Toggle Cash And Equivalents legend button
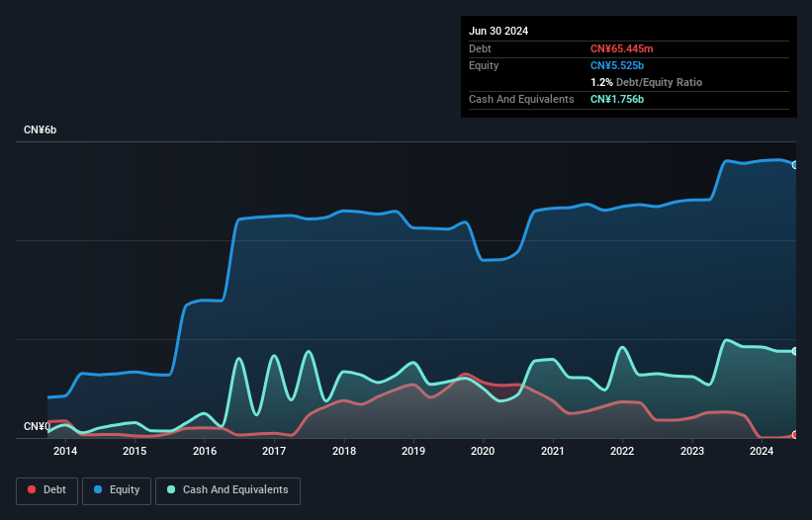812x520 pixels. coord(227,490)
